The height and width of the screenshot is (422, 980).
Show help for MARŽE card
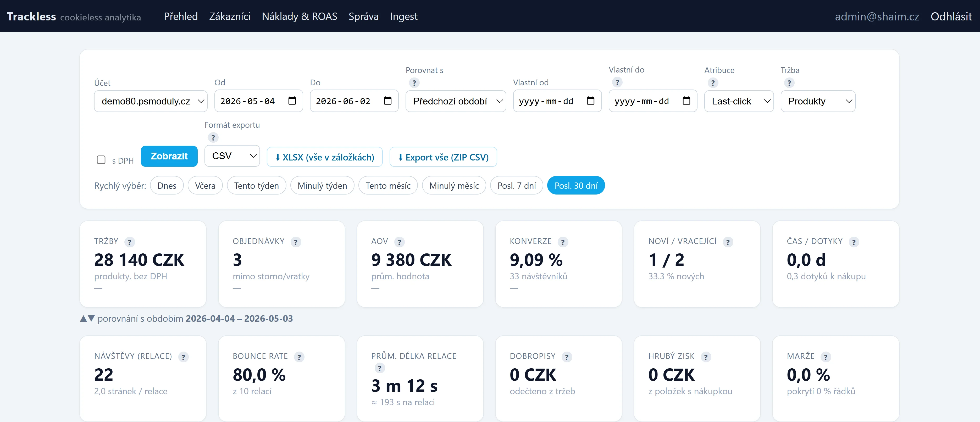pos(826,357)
